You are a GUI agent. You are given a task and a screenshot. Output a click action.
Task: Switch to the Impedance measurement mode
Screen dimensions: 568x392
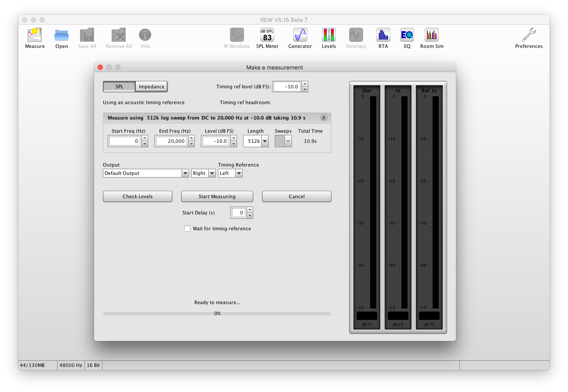(151, 87)
